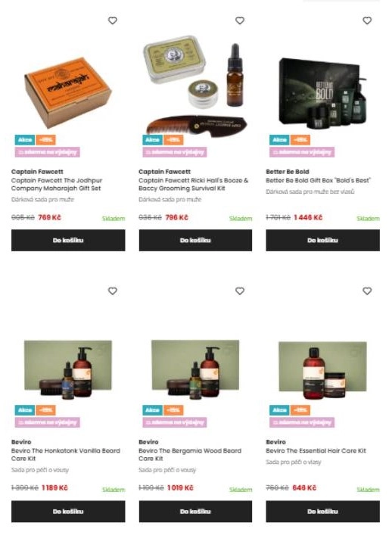The width and height of the screenshot is (392, 545).
Task: Open Essential Hair Care Kit product image
Action: (322, 370)
